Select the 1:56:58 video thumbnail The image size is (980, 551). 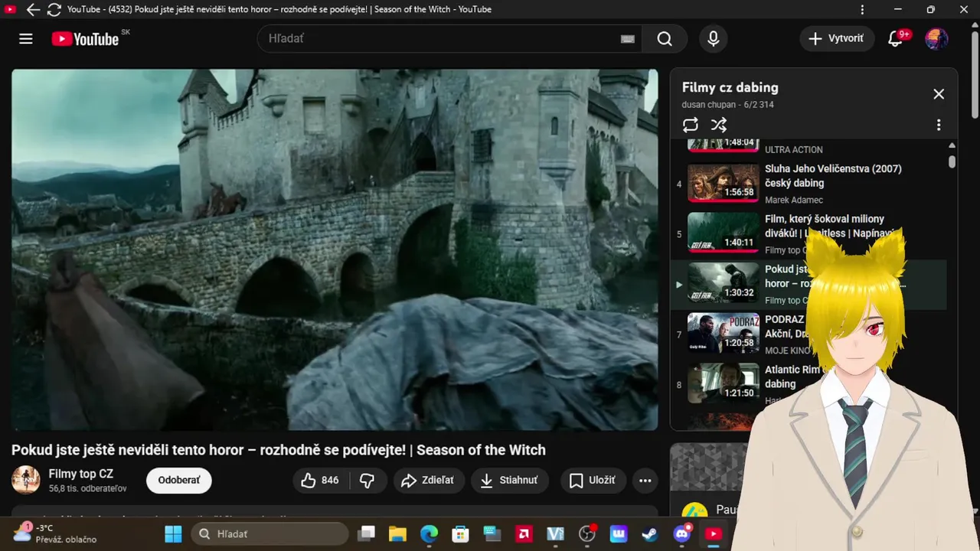(723, 183)
